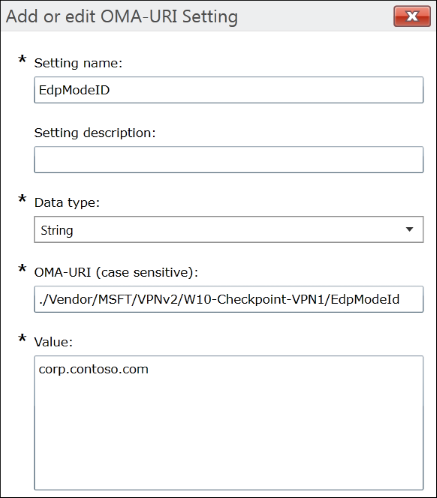Click the Setting name input field
The height and width of the screenshot is (498, 437).
pyautogui.click(x=229, y=90)
